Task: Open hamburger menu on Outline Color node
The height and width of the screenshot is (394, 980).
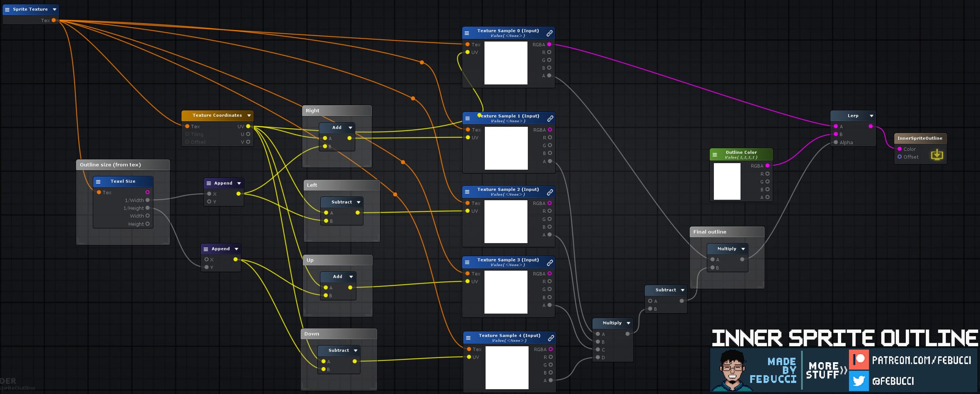Action: tap(715, 155)
